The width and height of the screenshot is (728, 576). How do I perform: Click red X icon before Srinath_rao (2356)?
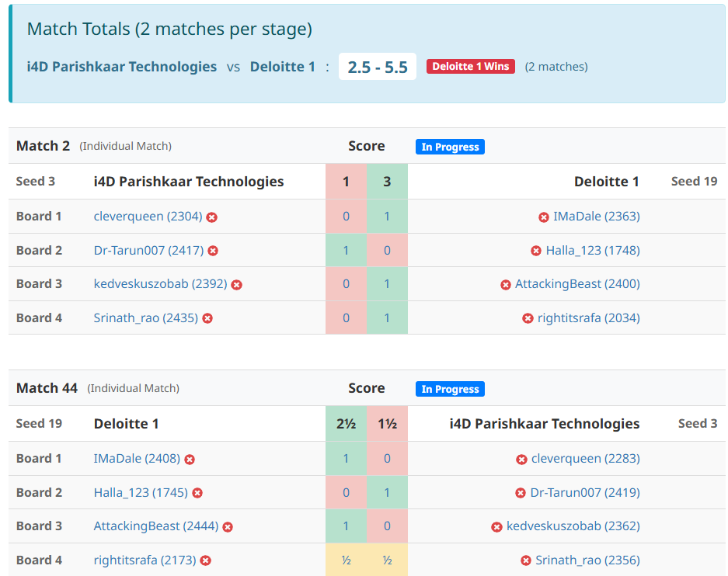[526, 560]
